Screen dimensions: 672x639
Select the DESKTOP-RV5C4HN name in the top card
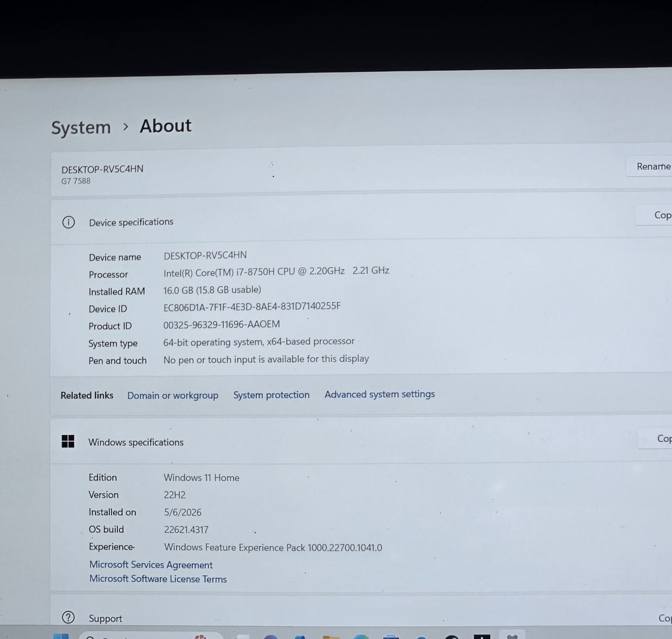click(102, 169)
